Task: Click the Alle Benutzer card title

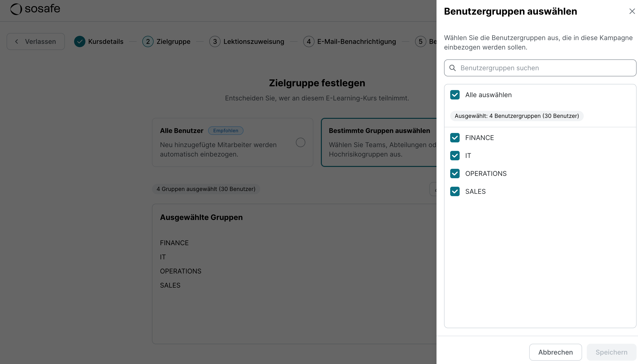Action: pos(182,131)
